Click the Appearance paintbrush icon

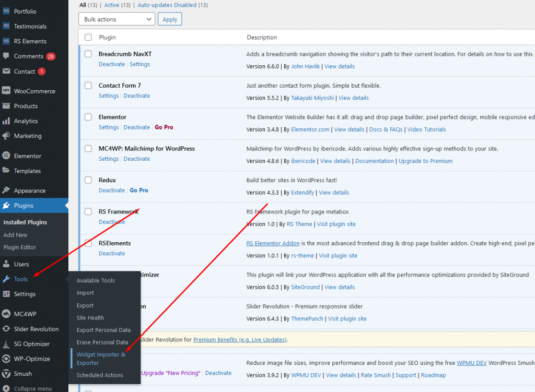pos(6,190)
